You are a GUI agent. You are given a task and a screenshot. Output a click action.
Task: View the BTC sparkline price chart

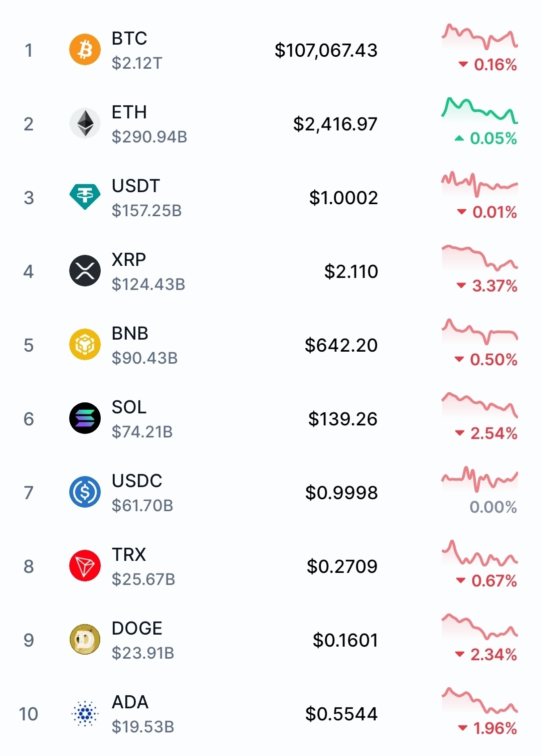[479, 37]
